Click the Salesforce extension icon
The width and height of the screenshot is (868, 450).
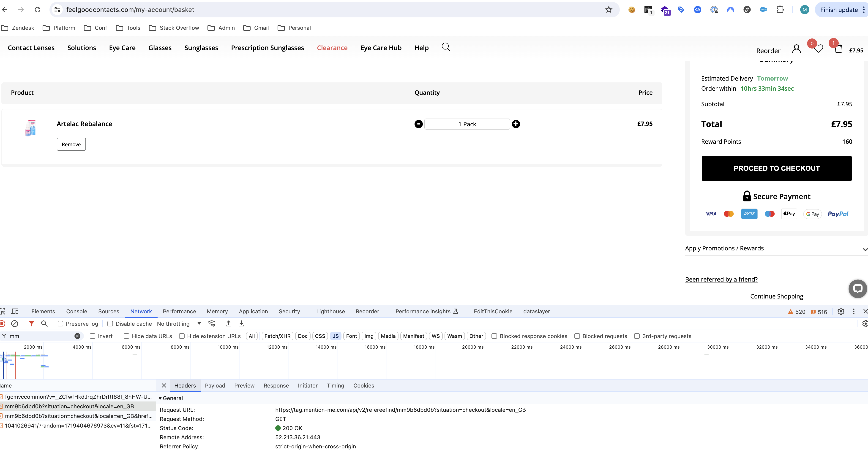pyautogui.click(x=764, y=9)
